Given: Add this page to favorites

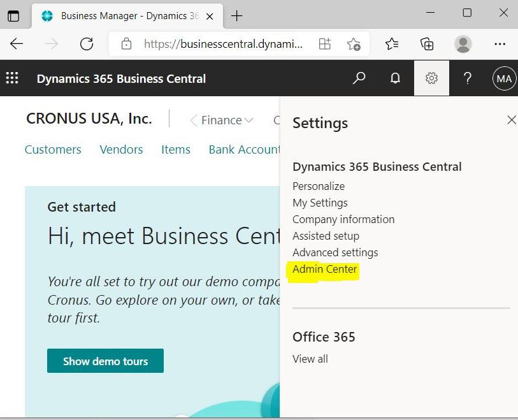Looking at the screenshot, I should (x=353, y=43).
